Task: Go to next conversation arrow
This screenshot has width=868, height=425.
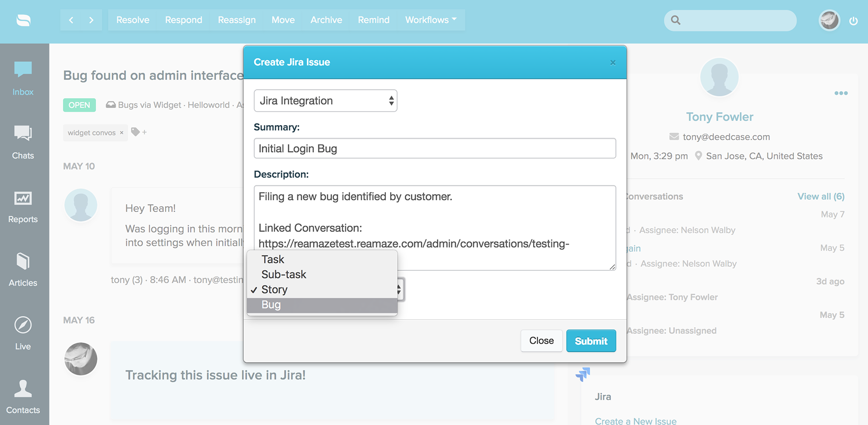Action: tap(91, 20)
